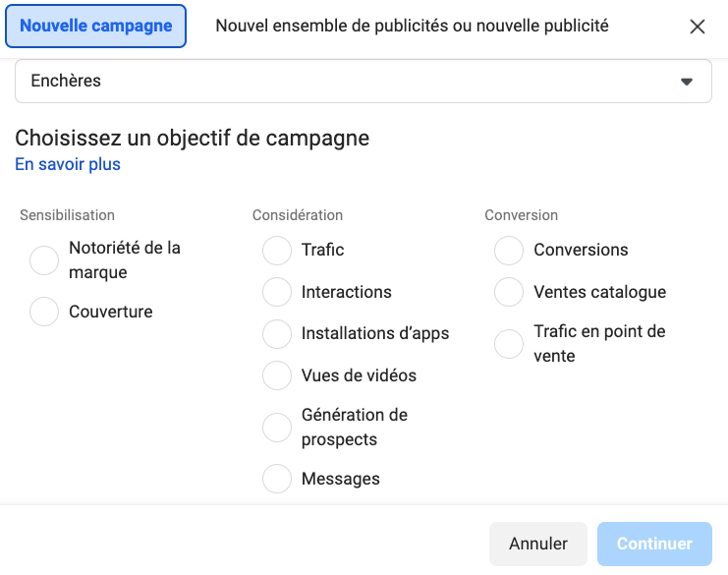The width and height of the screenshot is (728, 575).
Task: Expand the Enchères dropdown arrow
Action: pyautogui.click(x=687, y=82)
